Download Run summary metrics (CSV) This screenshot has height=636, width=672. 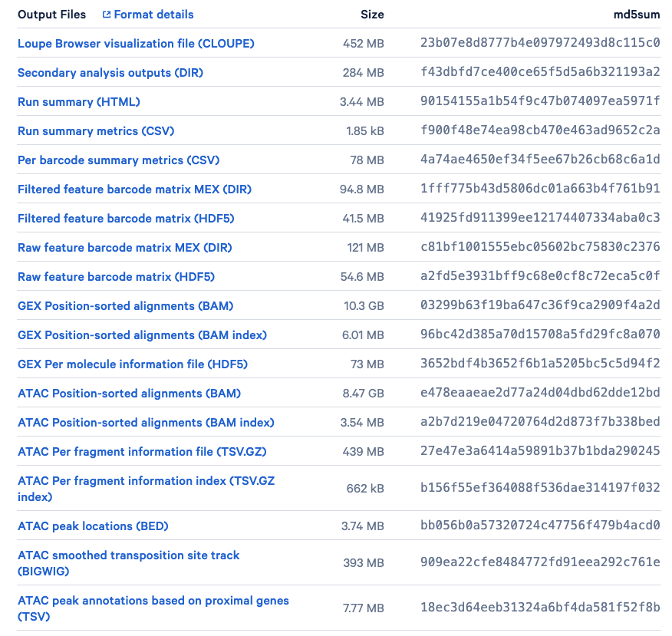pos(96,131)
